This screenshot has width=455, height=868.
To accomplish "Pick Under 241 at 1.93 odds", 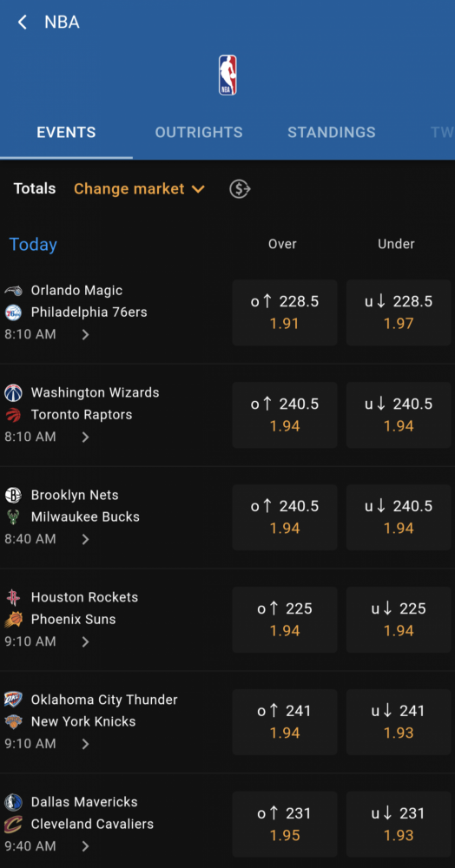I will click(x=399, y=722).
